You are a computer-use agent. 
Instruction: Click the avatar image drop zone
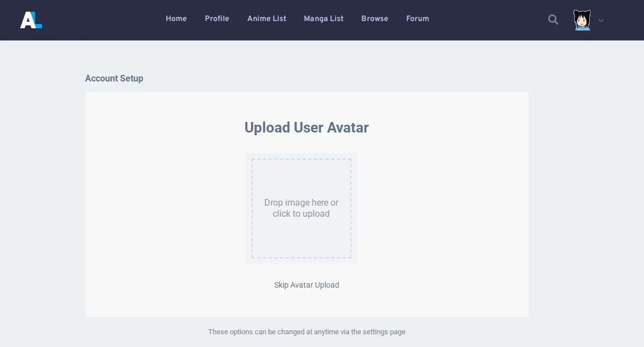(x=301, y=208)
